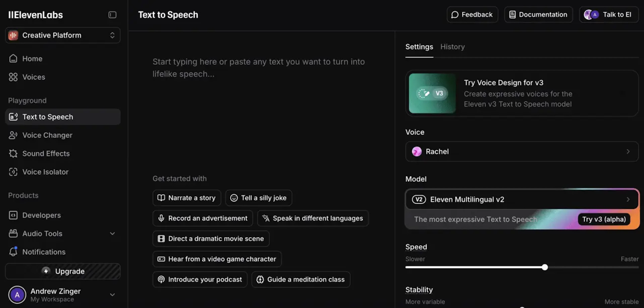Select the Settings tab
Screen dimensions: 644x308
tap(419, 47)
